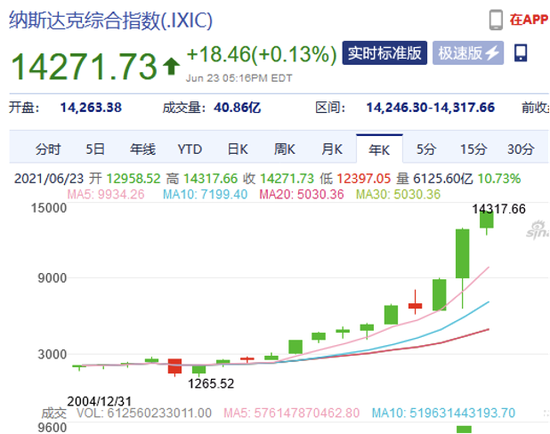
Task: Select the 5日 chart tab
Action: pyautogui.click(x=95, y=149)
